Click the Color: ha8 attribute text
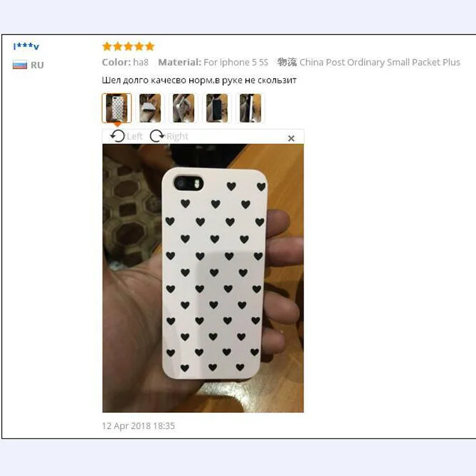 (x=126, y=62)
